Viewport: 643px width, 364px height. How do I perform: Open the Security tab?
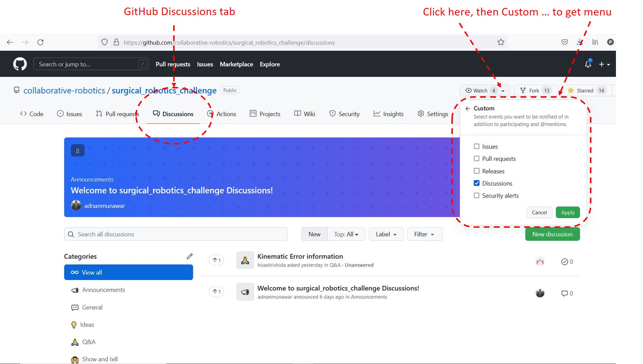point(344,114)
